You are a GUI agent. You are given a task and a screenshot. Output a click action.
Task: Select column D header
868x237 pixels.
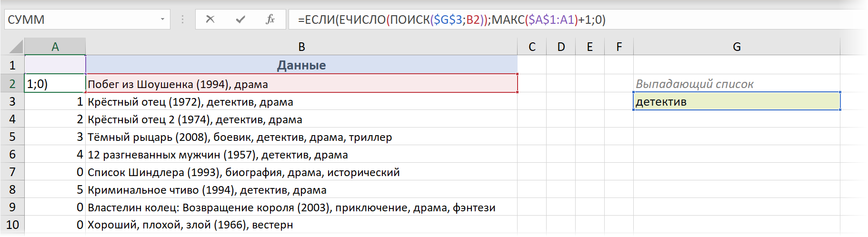(x=561, y=47)
